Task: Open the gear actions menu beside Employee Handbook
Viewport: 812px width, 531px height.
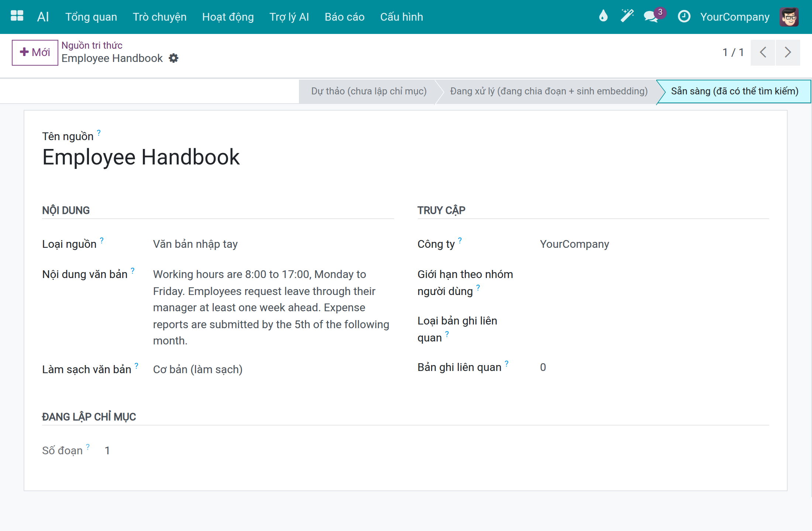Action: [173, 58]
